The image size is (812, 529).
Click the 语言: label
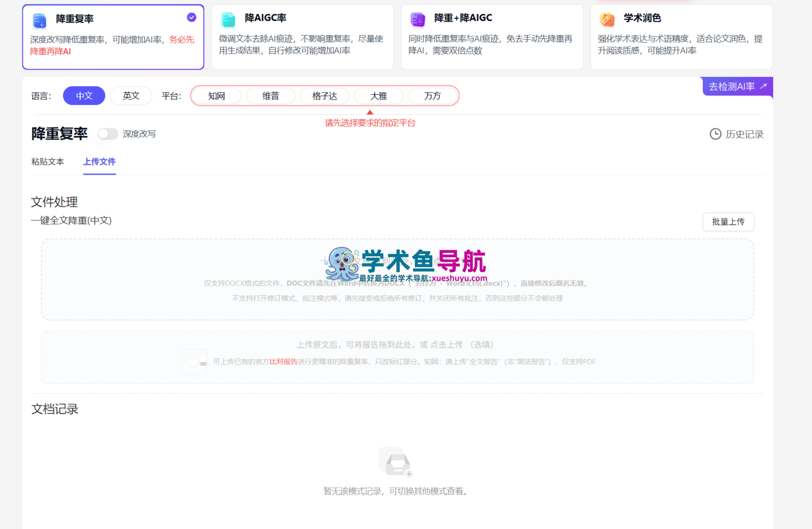click(x=41, y=96)
